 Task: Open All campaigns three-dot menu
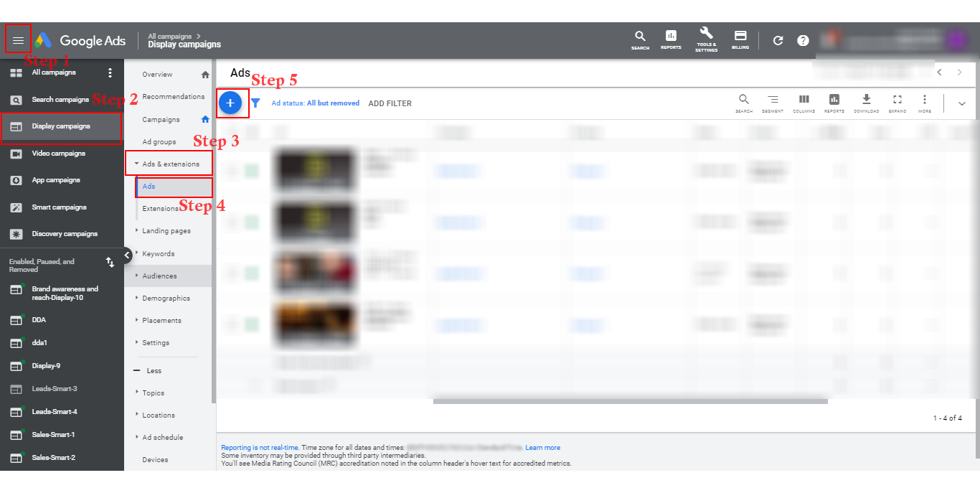(110, 72)
